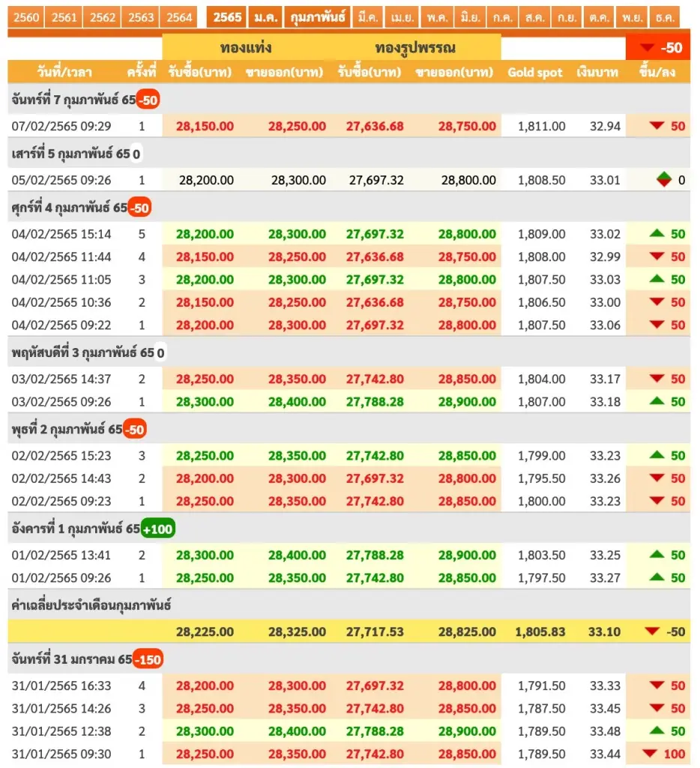The image size is (700, 768).
Task: Open the มิ.ย. month tab
Action: coord(470,18)
